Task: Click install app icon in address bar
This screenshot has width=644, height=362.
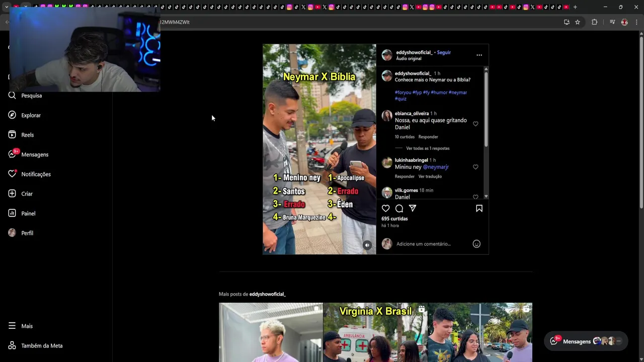Action: click(567, 22)
